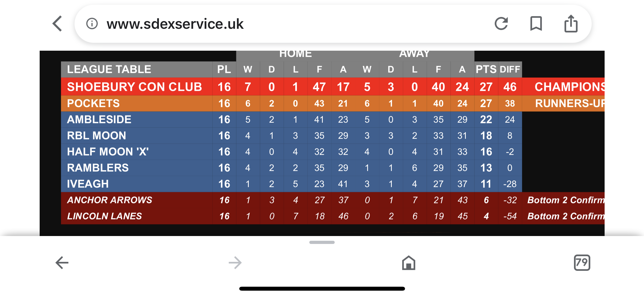Go forward with bottom arrow

pos(235,263)
